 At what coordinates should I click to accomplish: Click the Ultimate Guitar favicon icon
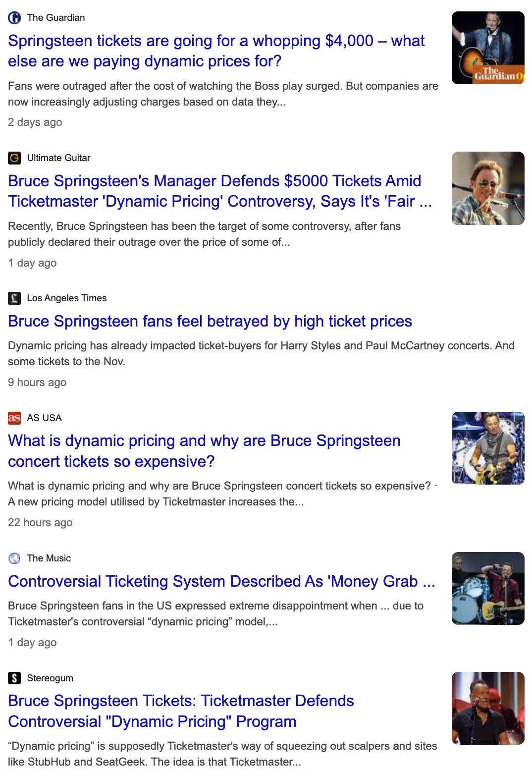pyautogui.click(x=14, y=158)
